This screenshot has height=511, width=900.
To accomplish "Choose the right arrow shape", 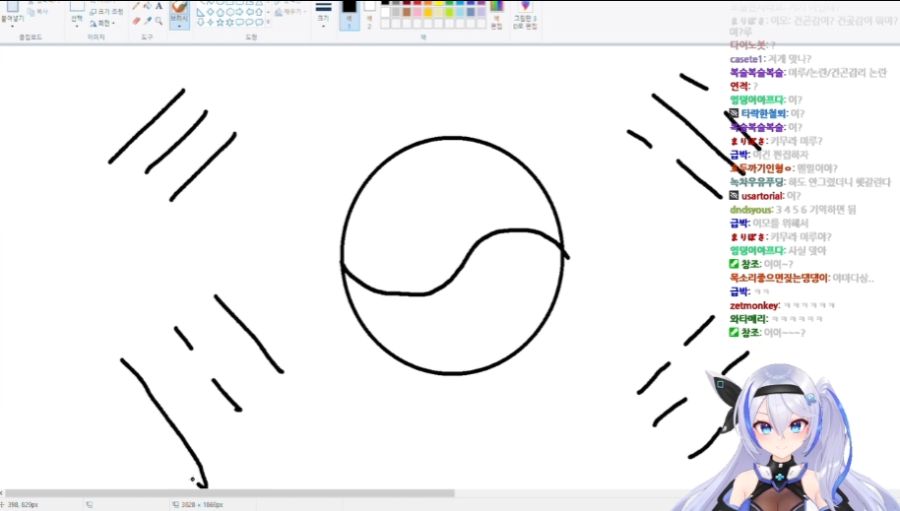I will pyautogui.click(x=239, y=13).
